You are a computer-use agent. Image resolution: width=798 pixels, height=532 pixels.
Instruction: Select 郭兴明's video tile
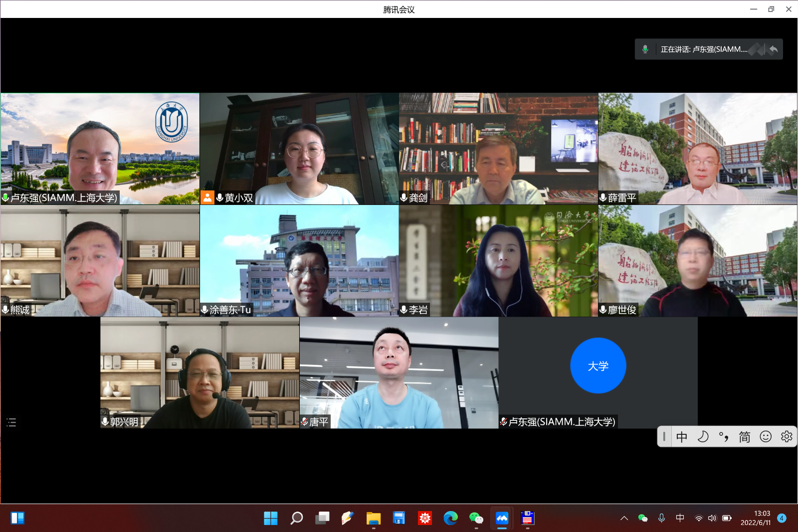[199, 373]
